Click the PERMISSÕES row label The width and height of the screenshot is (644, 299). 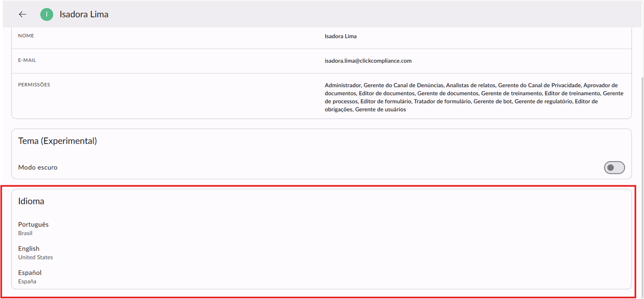[34, 85]
